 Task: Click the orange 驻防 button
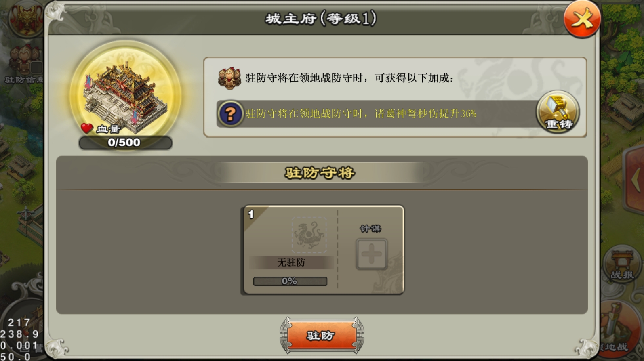(x=322, y=335)
